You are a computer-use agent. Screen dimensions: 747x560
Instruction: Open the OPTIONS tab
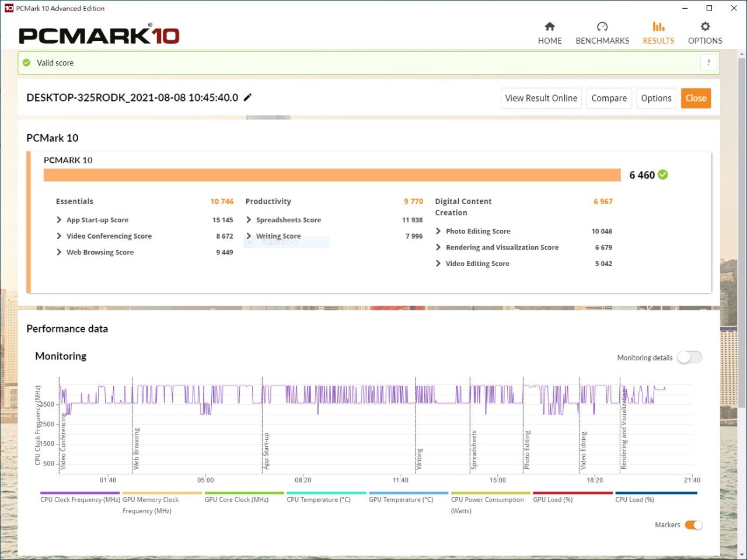coord(705,33)
